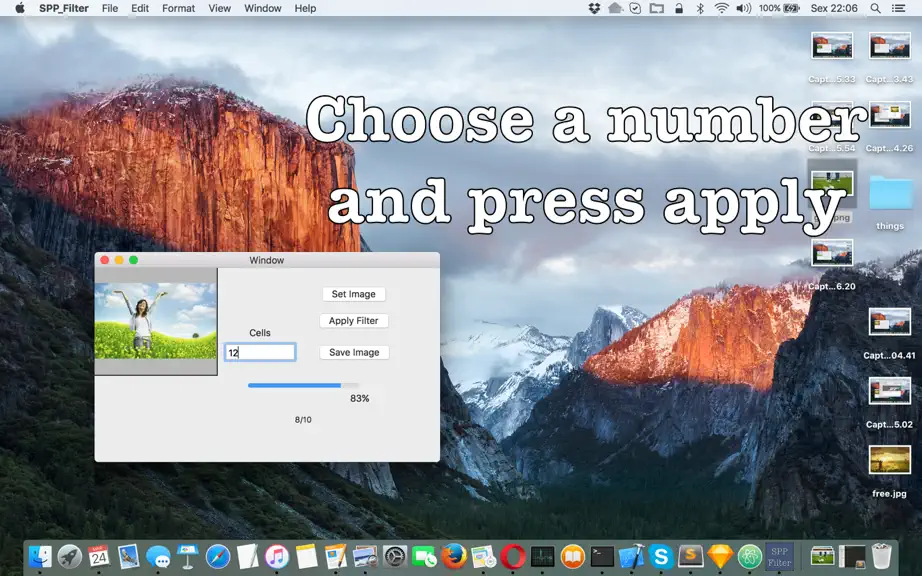Launch Opera from the dock
Image resolution: width=922 pixels, height=576 pixels.
tap(513, 556)
